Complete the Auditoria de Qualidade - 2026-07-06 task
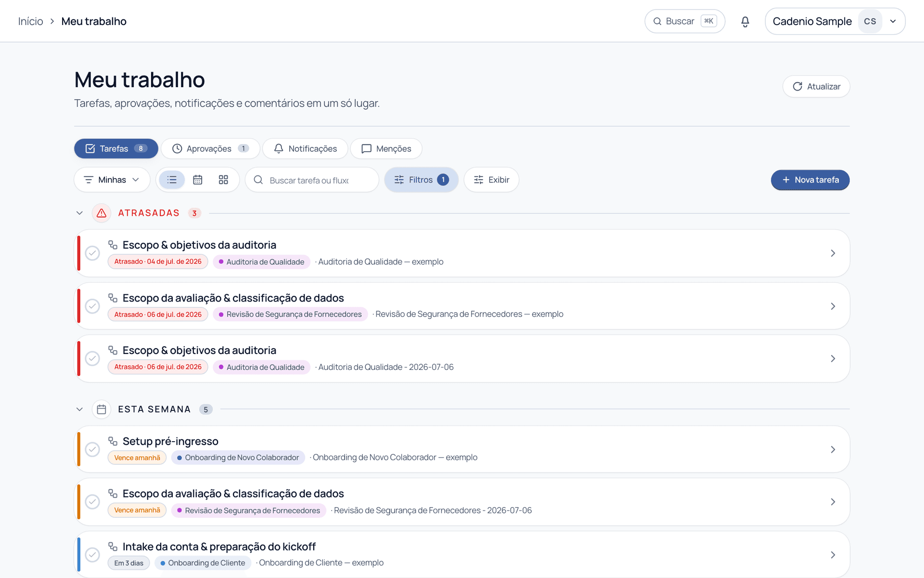Image resolution: width=924 pixels, height=578 pixels. 92,358
